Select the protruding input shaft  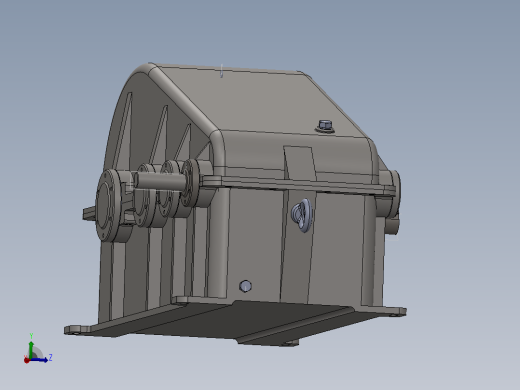[161, 181]
